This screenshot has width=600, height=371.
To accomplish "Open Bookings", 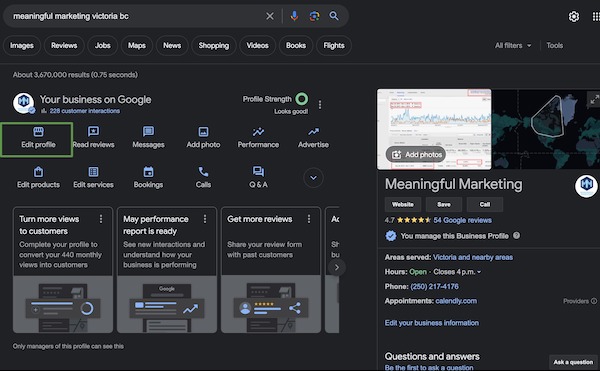I will click(x=148, y=178).
